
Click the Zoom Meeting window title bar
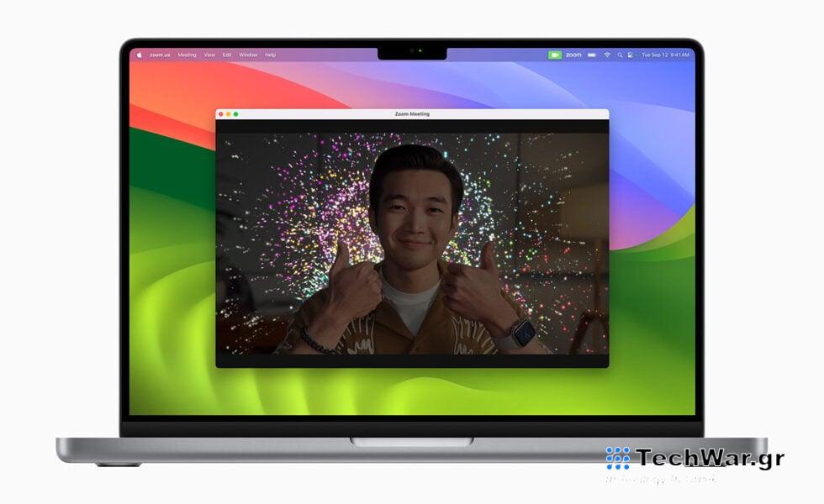click(412, 114)
